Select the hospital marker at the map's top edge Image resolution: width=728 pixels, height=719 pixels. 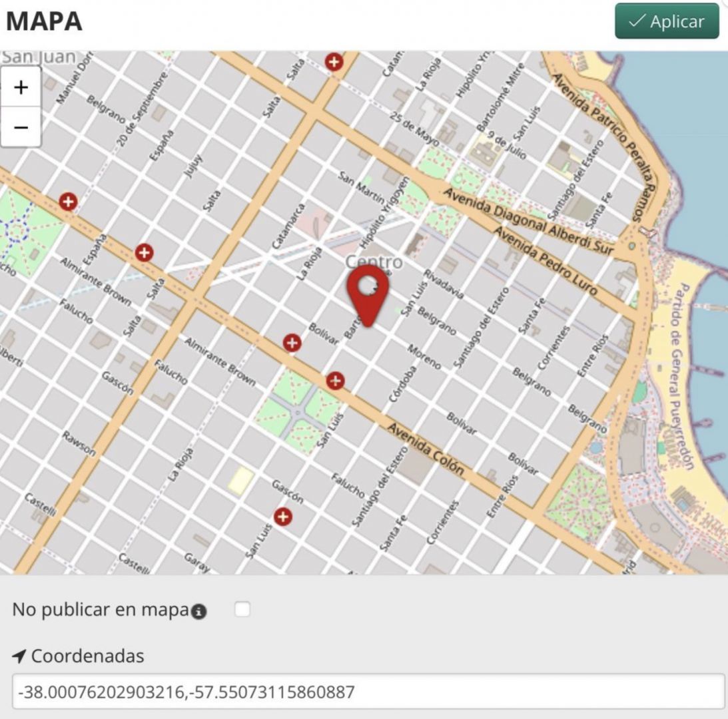tap(334, 62)
